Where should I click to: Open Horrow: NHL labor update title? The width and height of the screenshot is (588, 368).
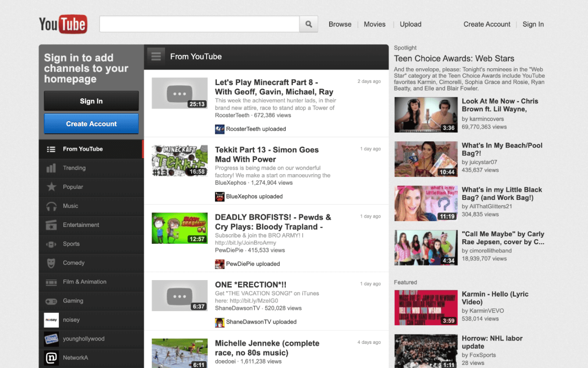coord(492,342)
